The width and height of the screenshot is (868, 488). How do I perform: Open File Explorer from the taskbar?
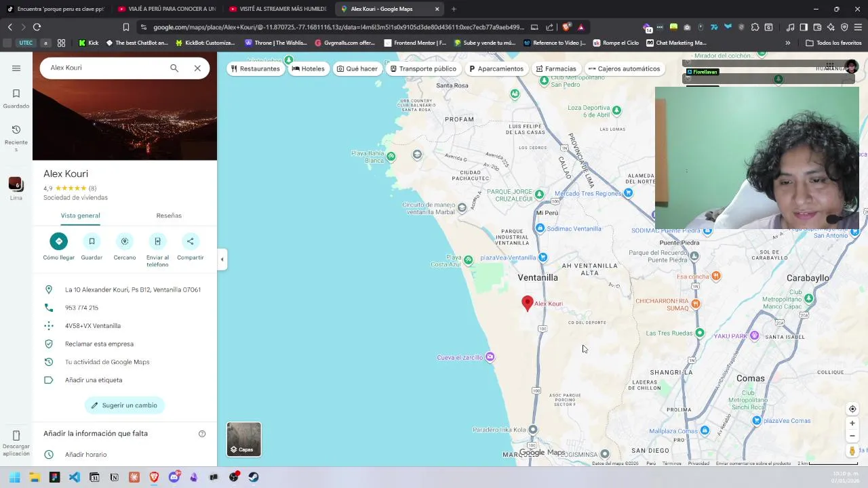point(35,477)
